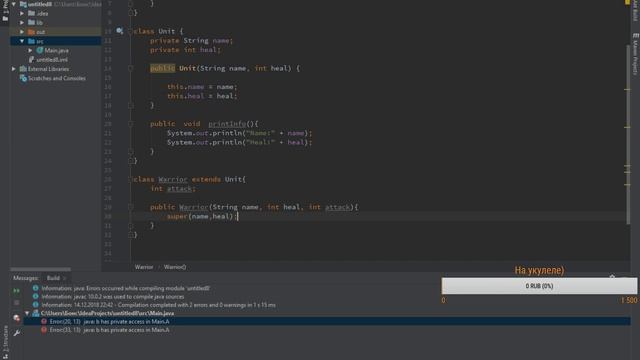Click the Project tool window side tab

tap(5, 11)
